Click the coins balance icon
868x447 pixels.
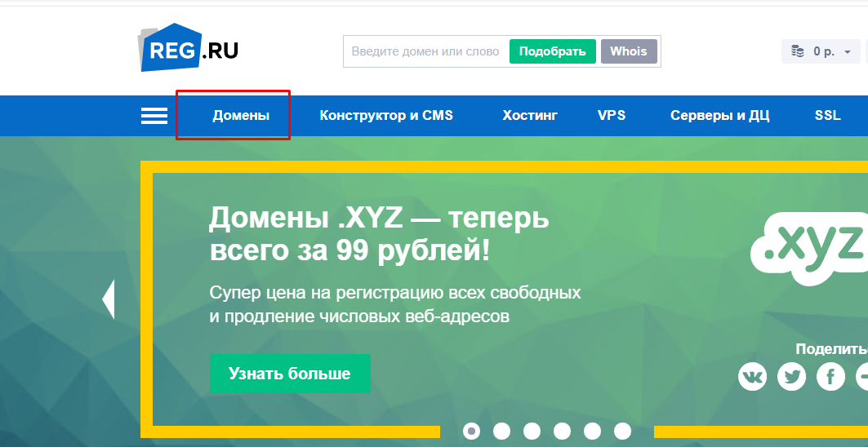(798, 51)
